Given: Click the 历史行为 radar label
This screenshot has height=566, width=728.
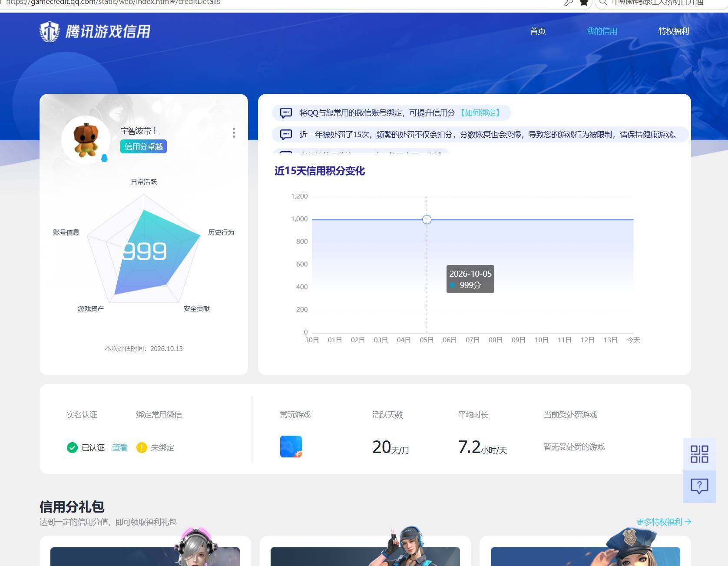Looking at the screenshot, I should coord(221,232).
